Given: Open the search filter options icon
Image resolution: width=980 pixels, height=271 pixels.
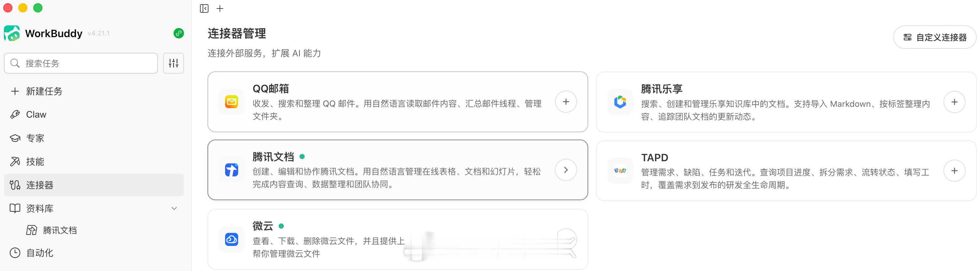Looking at the screenshot, I should tap(174, 63).
